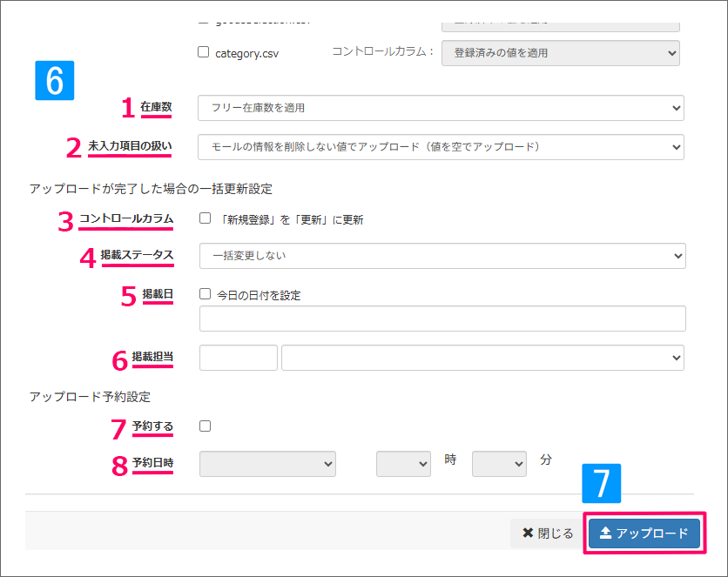Image resolution: width=728 pixels, height=577 pixels.
Task: Toggle the 予約する checkbox
Action: pyautogui.click(x=206, y=426)
